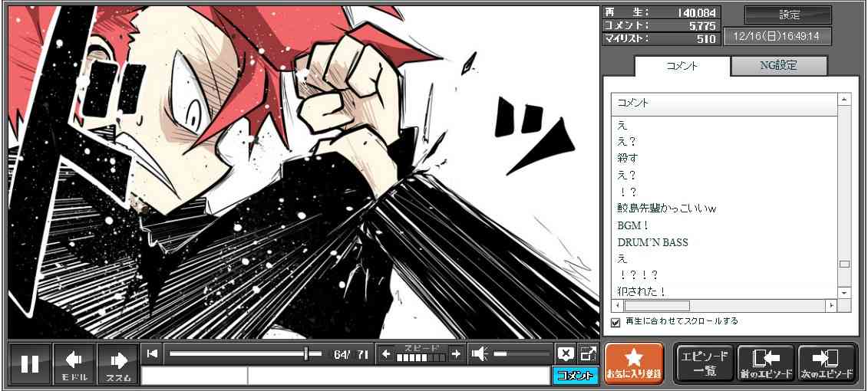Post using the blue コメント button
The width and height of the screenshot is (868, 391).
click(x=575, y=376)
